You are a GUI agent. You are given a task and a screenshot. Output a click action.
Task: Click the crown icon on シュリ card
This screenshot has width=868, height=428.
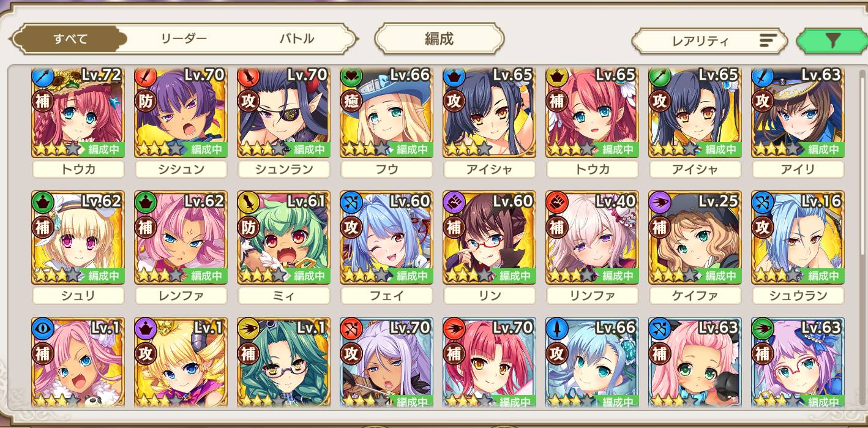pyautogui.click(x=42, y=203)
